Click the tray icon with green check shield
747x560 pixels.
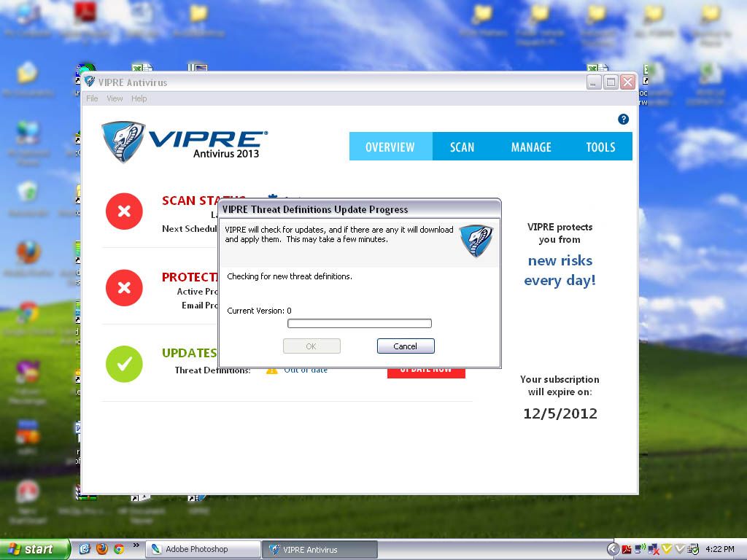pos(693,550)
